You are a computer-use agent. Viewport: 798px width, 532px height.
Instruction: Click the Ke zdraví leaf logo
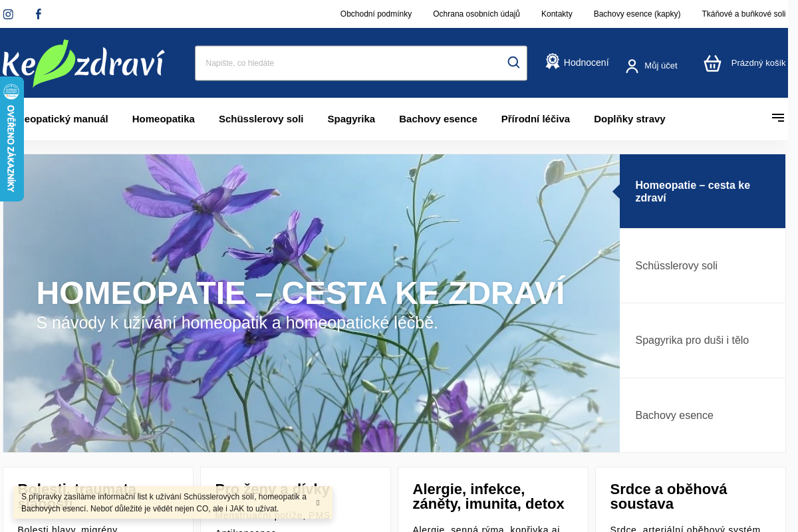82,63
